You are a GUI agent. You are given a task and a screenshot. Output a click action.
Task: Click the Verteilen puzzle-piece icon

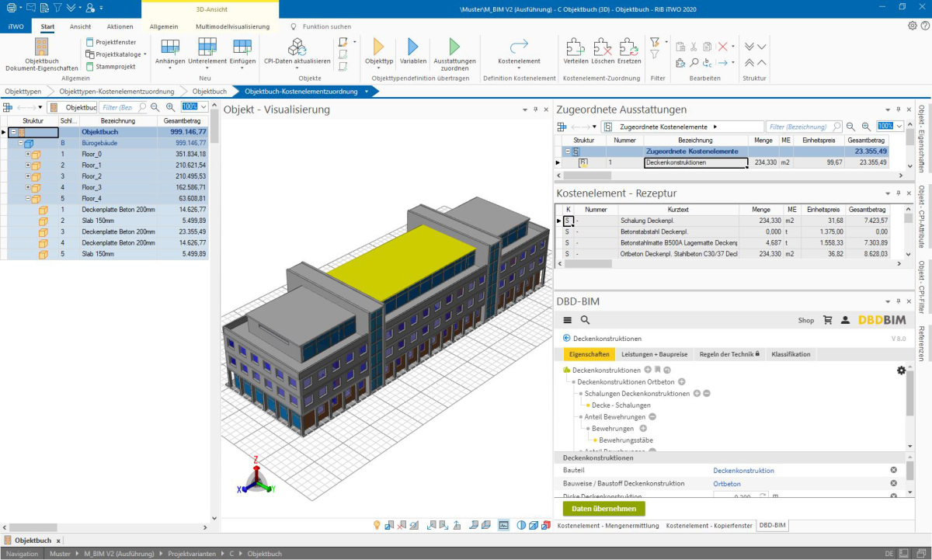click(x=575, y=48)
